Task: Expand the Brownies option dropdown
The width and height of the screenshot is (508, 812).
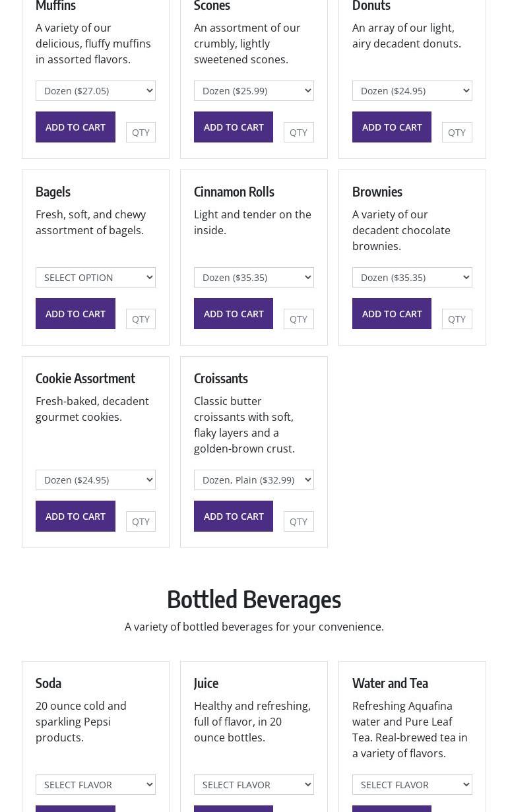Action: pos(412,277)
